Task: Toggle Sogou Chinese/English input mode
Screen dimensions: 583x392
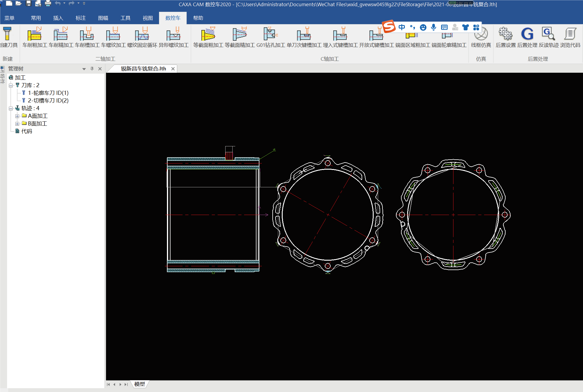Action: (x=402, y=27)
